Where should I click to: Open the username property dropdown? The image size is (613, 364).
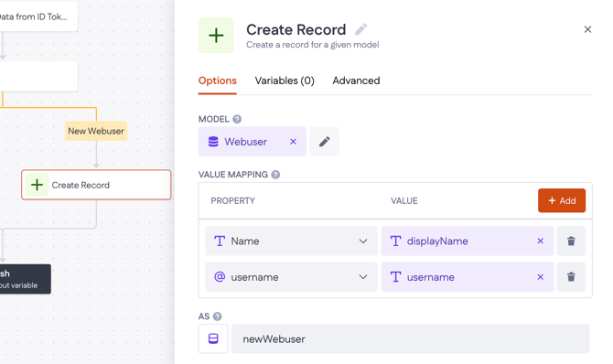(x=291, y=277)
